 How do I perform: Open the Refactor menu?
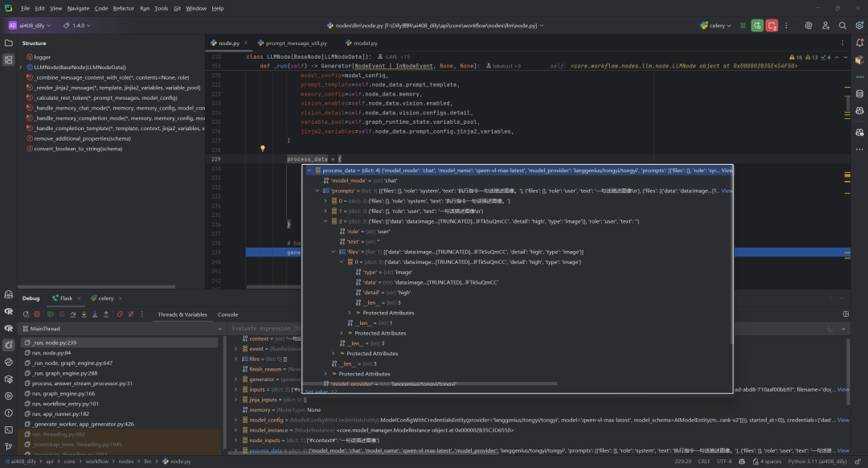point(124,8)
